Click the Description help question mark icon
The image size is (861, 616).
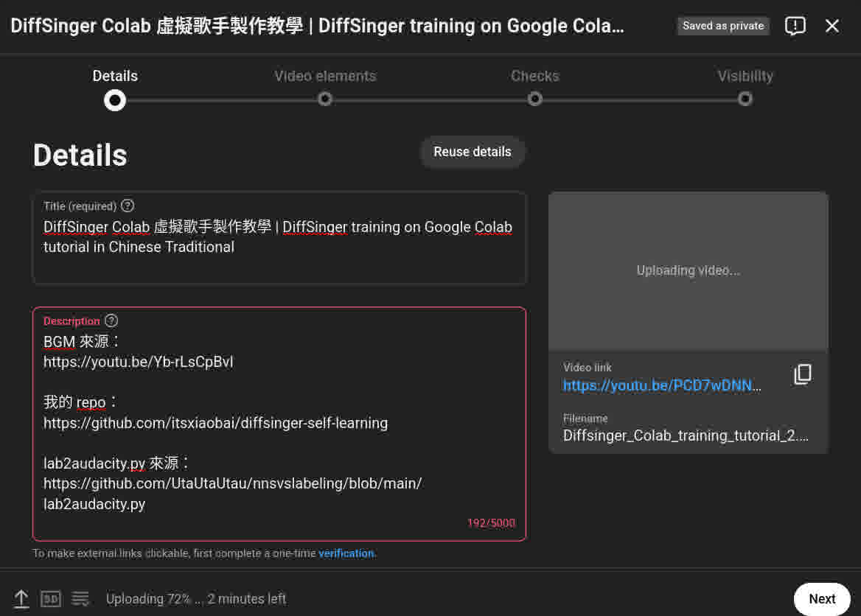(111, 321)
